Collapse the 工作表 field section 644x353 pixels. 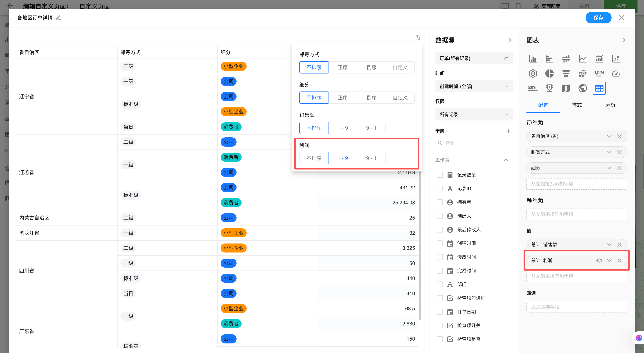[506, 160]
